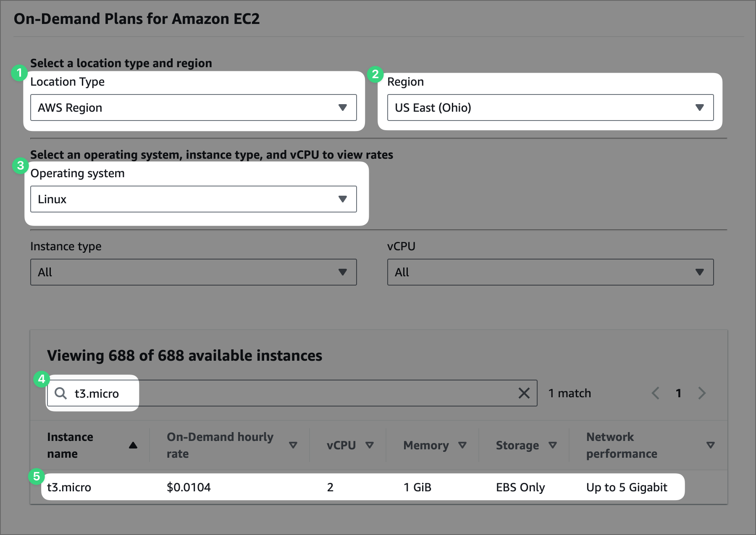Screen dimensions: 756x535
Task: Open the Instance type dropdown
Action: [194, 272]
